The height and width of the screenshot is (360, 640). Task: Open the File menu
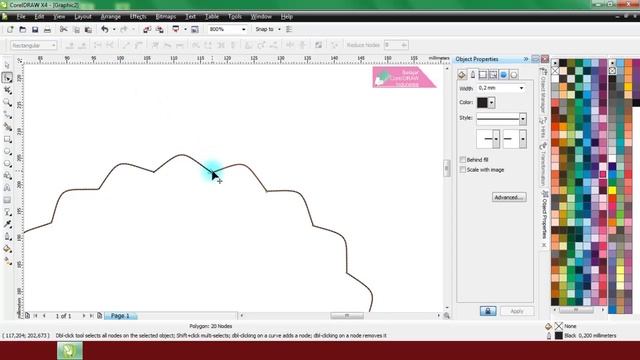coord(21,17)
